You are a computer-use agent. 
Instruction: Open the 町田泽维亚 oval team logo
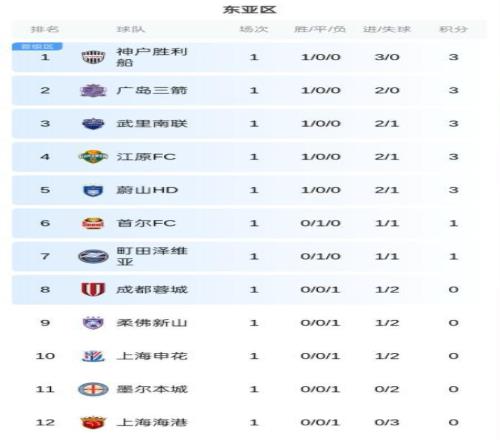[93, 256]
